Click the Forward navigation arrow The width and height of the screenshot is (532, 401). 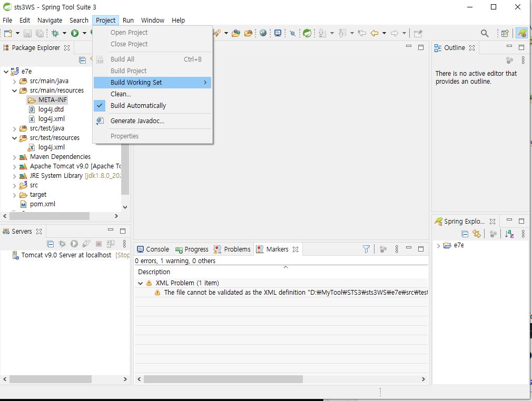pyautogui.click(x=394, y=33)
